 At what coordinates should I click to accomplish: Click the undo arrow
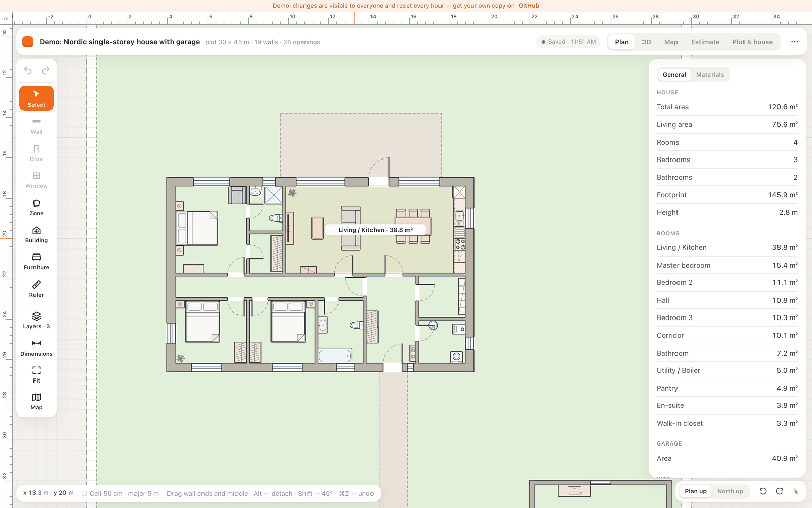(x=28, y=70)
